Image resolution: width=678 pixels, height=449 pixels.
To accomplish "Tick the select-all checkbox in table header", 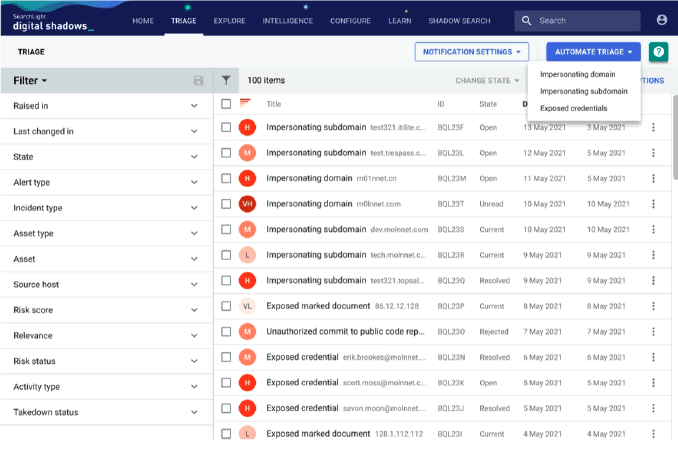I will point(226,103).
